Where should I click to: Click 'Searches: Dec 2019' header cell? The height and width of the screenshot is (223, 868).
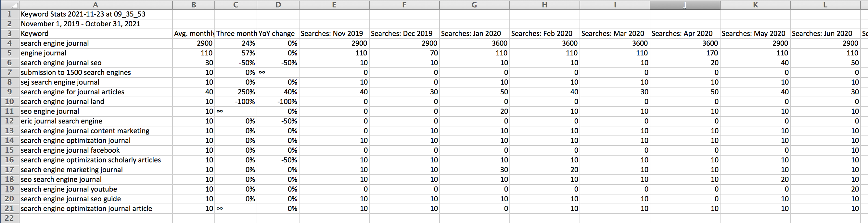point(404,34)
